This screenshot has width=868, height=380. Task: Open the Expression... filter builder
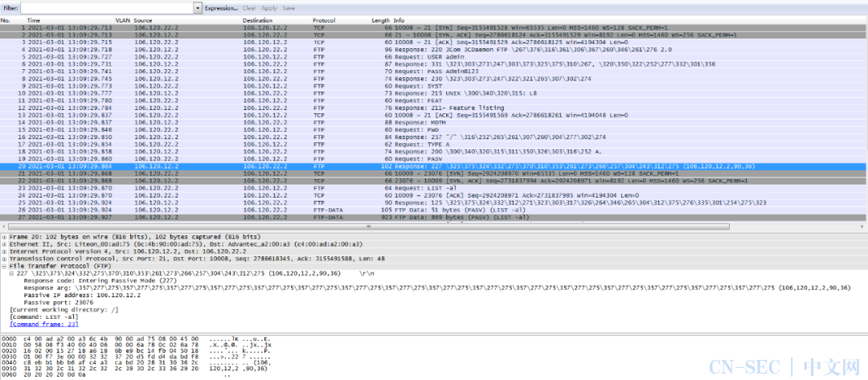pyautogui.click(x=221, y=8)
